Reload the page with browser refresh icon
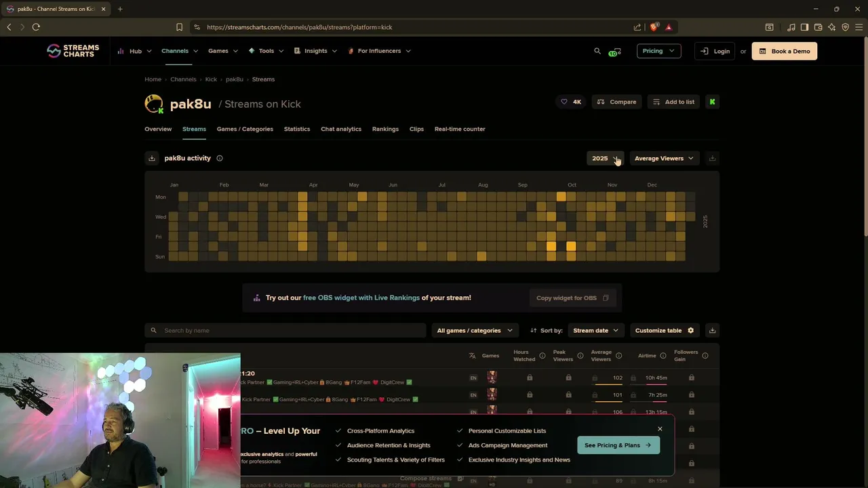 click(36, 27)
